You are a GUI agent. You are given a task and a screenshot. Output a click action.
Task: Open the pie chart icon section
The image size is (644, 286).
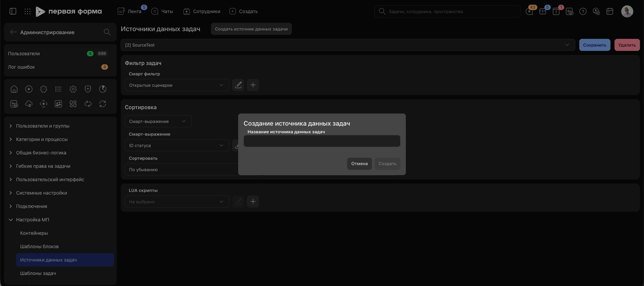(x=103, y=89)
